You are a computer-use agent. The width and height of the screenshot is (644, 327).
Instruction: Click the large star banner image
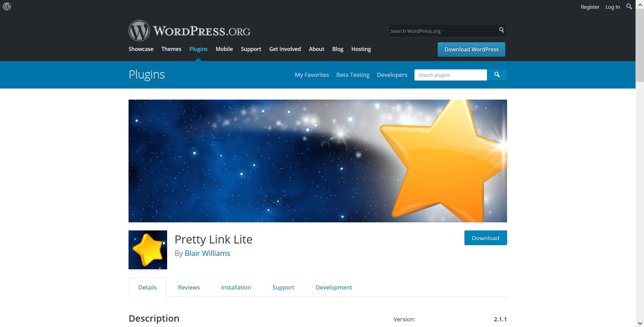(x=318, y=161)
